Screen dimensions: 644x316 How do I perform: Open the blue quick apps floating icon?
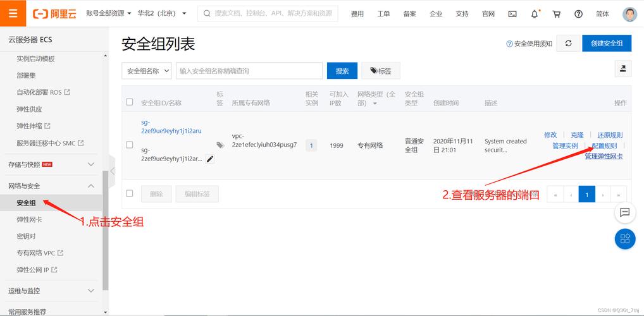(x=624, y=239)
